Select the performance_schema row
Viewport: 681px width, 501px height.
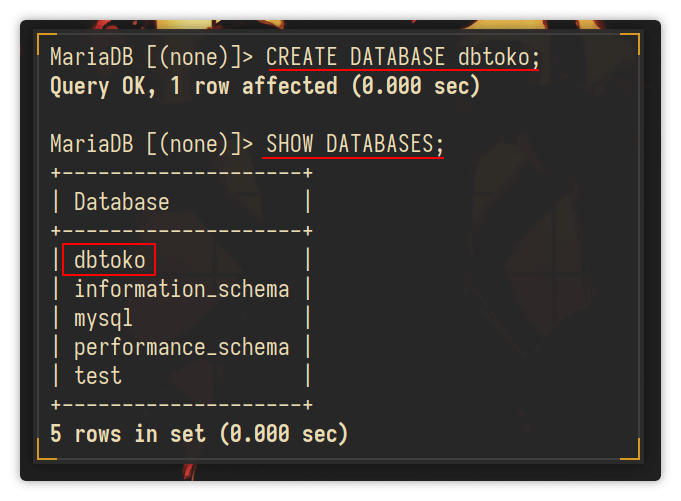tap(182, 348)
